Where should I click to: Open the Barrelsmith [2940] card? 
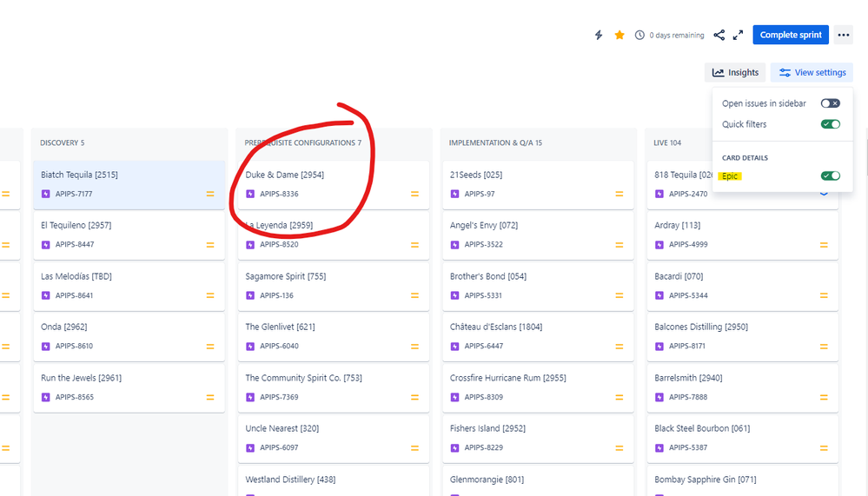click(742, 388)
